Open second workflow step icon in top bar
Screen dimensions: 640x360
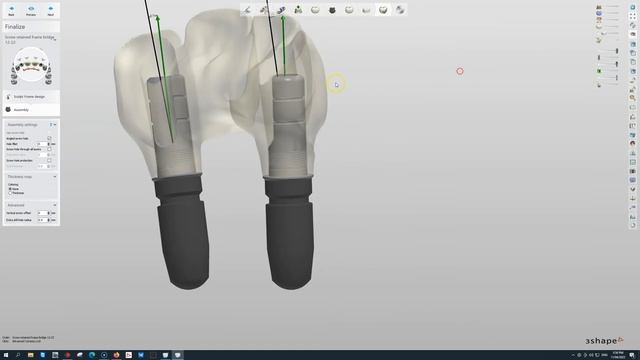(264, 10)
